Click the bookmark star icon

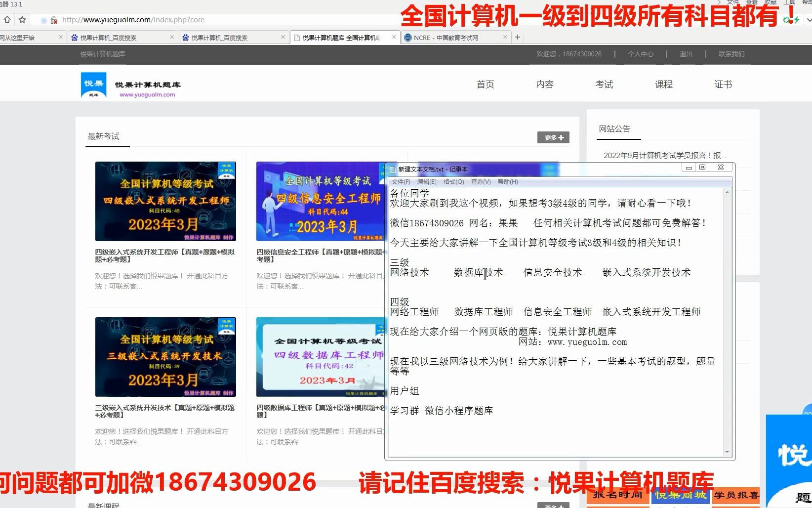[x=22, y=20]
